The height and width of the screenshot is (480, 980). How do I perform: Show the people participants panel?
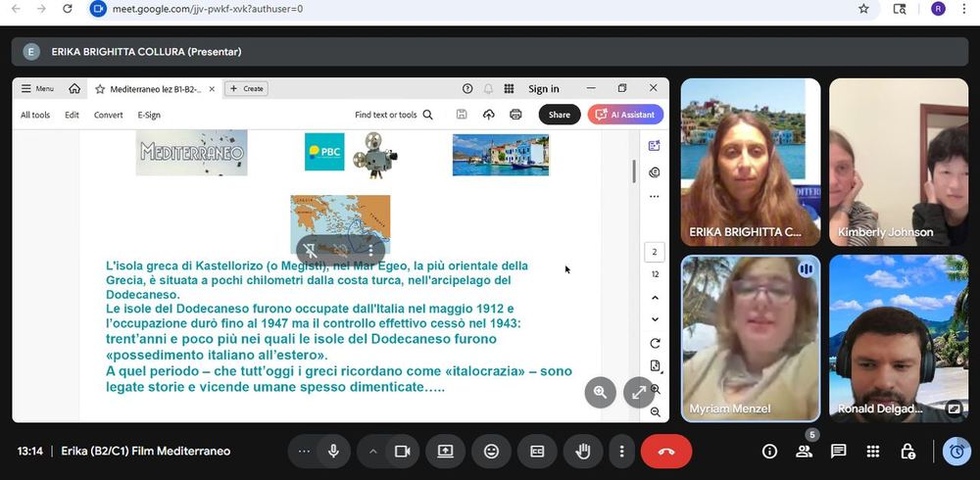point(804,452)
